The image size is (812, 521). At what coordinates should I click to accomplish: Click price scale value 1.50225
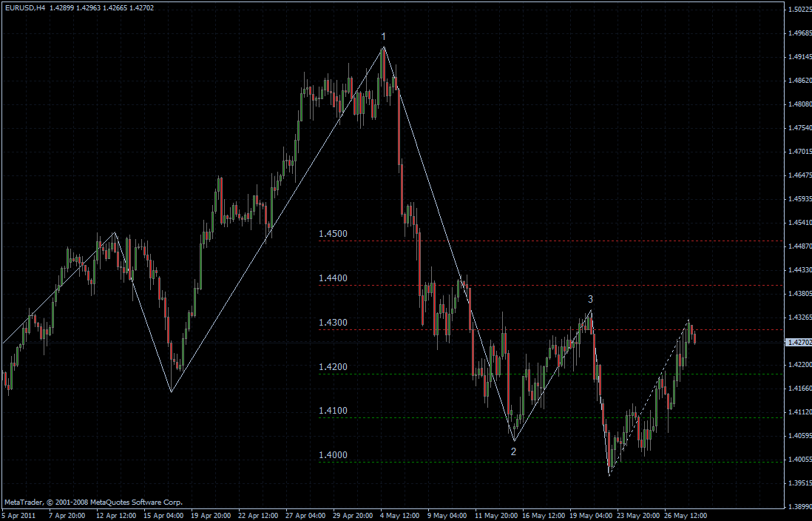800,10
